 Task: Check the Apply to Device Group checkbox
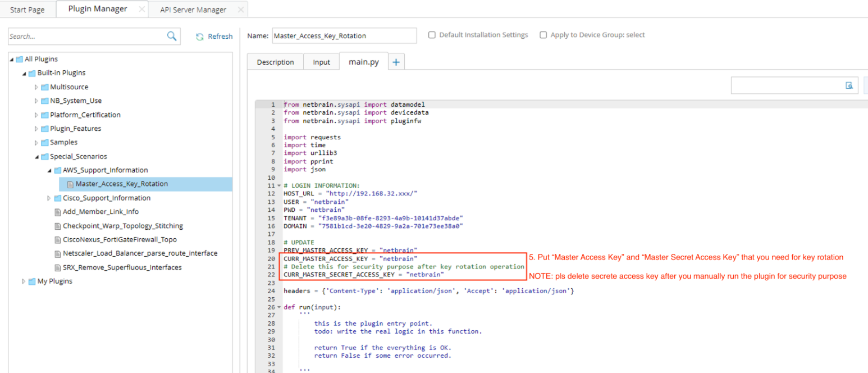(x=543, y=35)
